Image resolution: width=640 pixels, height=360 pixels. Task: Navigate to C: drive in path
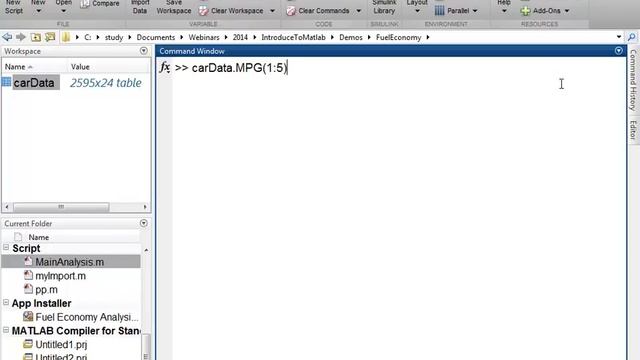click(87, 38)
